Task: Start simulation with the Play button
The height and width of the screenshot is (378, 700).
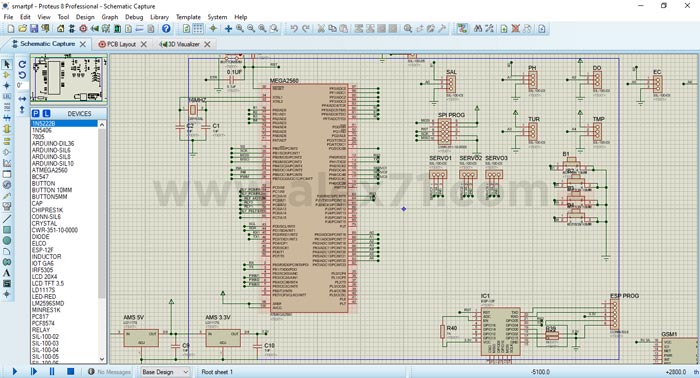Action: [15, 371]
